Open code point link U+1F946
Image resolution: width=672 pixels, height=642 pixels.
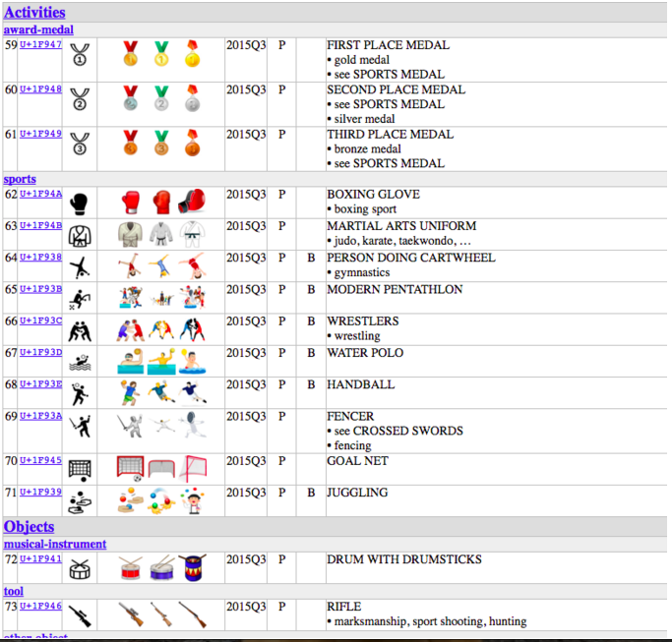40,607
